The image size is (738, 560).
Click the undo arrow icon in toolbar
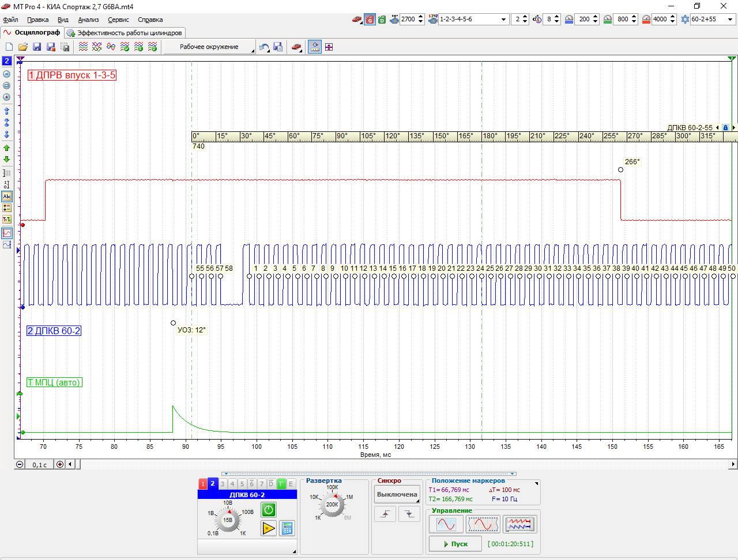(x=264, y=47)
